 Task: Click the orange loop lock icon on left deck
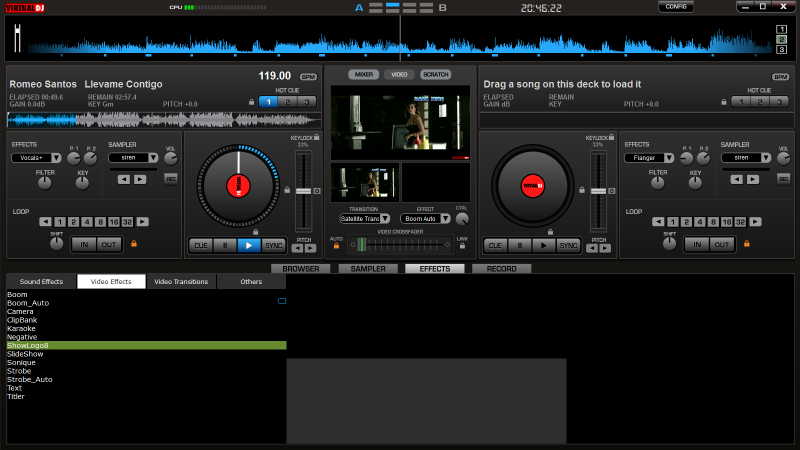pyautogui.click(x=132, y=244)
